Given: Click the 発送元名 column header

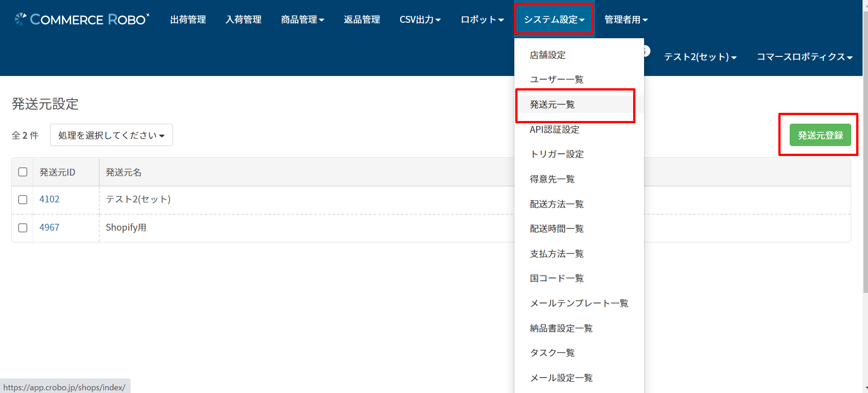Looking at the screenshot, I should coord(124,172).
